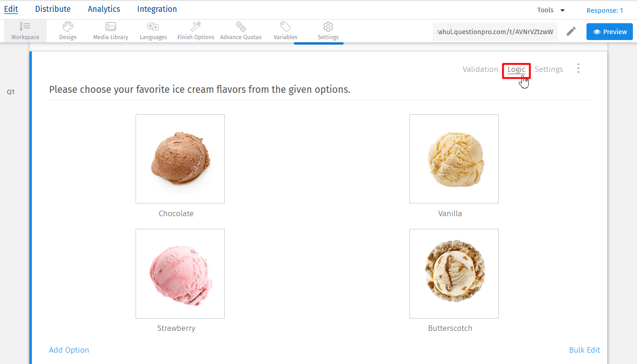Open the three-dot more options menu

point(578,68)
